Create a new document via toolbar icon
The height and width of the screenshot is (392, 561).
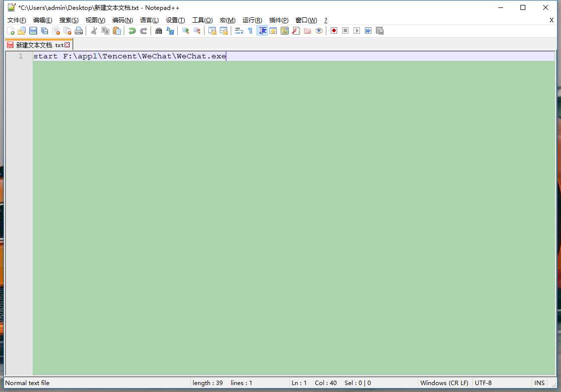coord(11,31)
